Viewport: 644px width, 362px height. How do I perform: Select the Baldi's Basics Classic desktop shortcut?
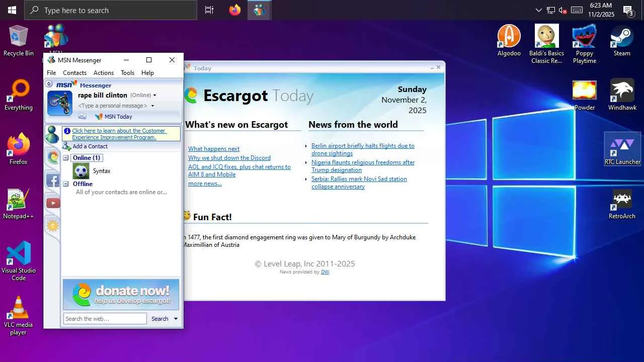546,44
